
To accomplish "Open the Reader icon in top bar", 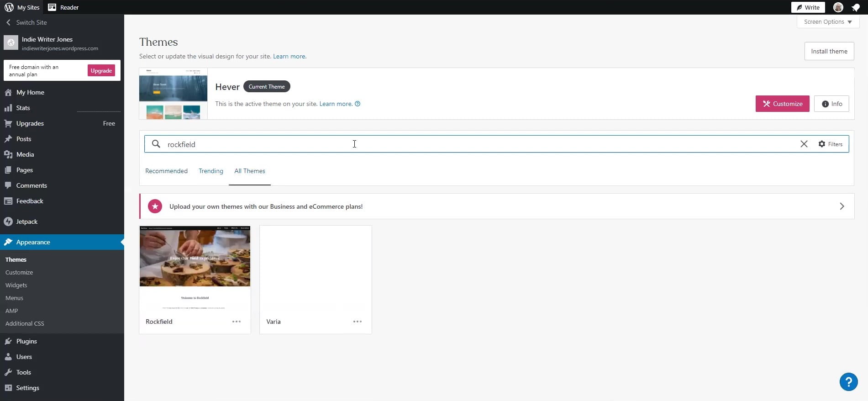I will click(52, 7).
